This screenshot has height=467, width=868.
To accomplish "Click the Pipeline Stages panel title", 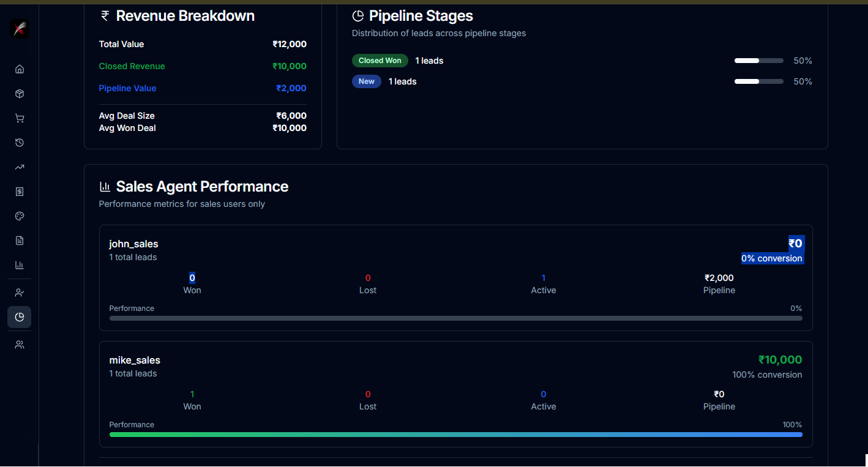I will [421, 16].
